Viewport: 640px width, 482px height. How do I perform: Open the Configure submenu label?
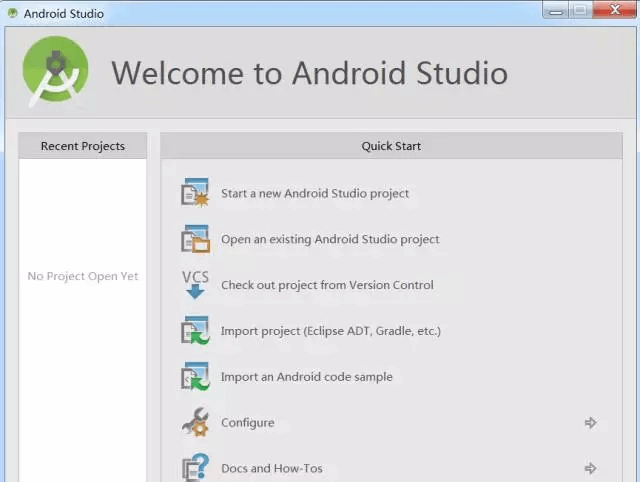(247, 423)
